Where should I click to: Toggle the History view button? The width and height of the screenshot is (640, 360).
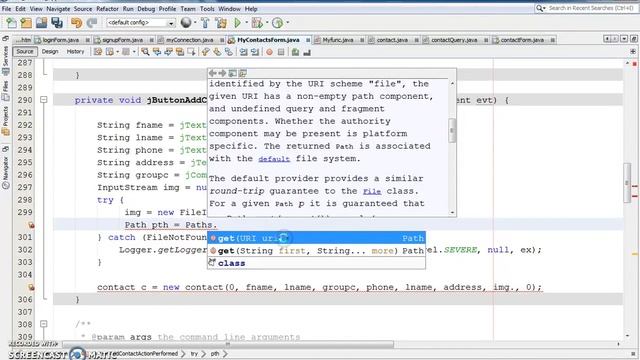pyautogui.click(x=75, y=51)
